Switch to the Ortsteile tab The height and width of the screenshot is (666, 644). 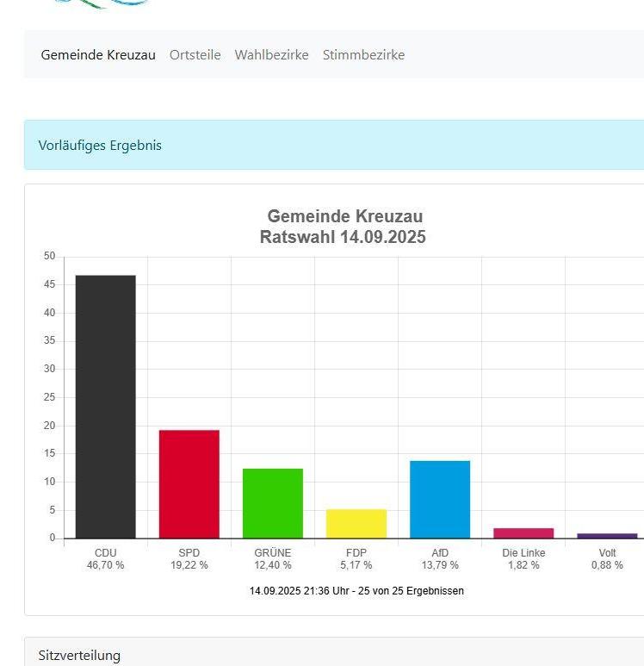(195, 55)
